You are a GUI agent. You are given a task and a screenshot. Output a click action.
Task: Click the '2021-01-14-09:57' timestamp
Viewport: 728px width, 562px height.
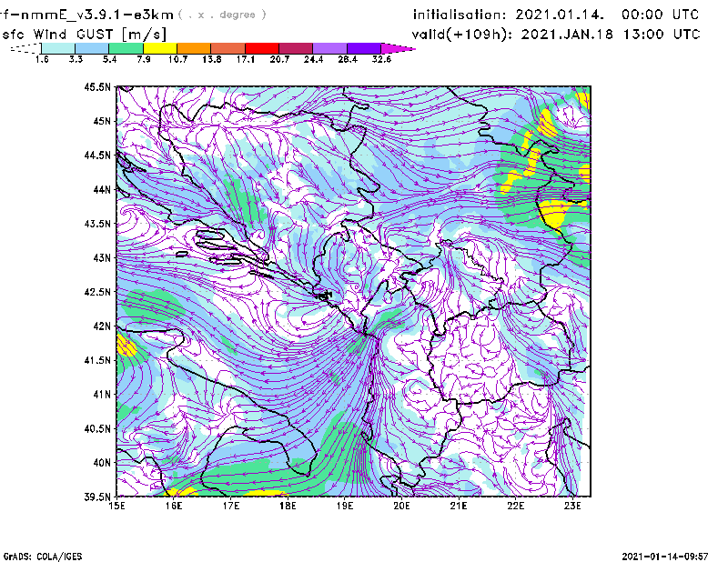coord(665,557)
